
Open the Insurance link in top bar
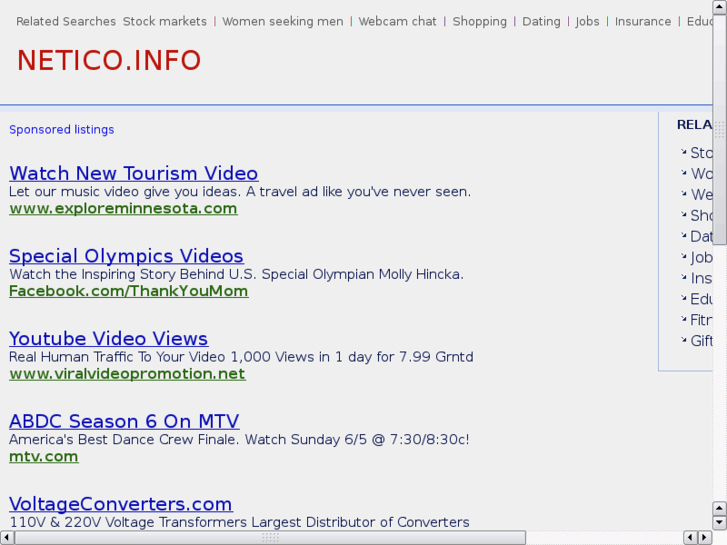(643, 21)
